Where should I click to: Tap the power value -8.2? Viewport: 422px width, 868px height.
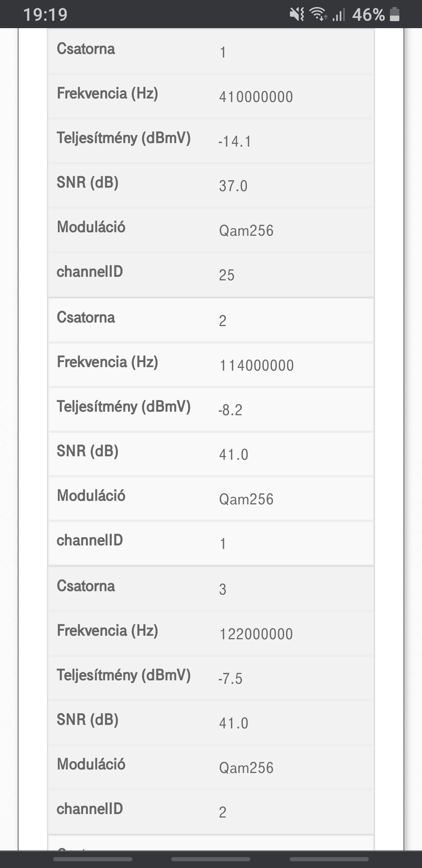point(231,410)
